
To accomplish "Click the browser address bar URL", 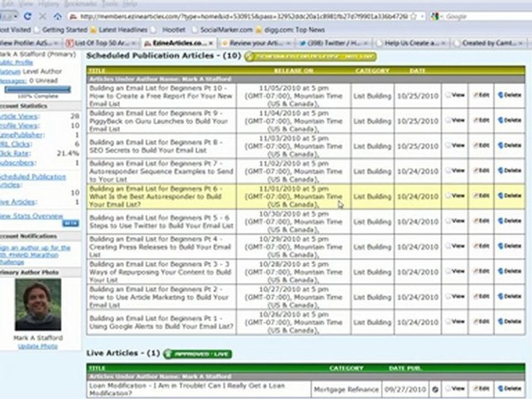I will [x=244, y=16].
